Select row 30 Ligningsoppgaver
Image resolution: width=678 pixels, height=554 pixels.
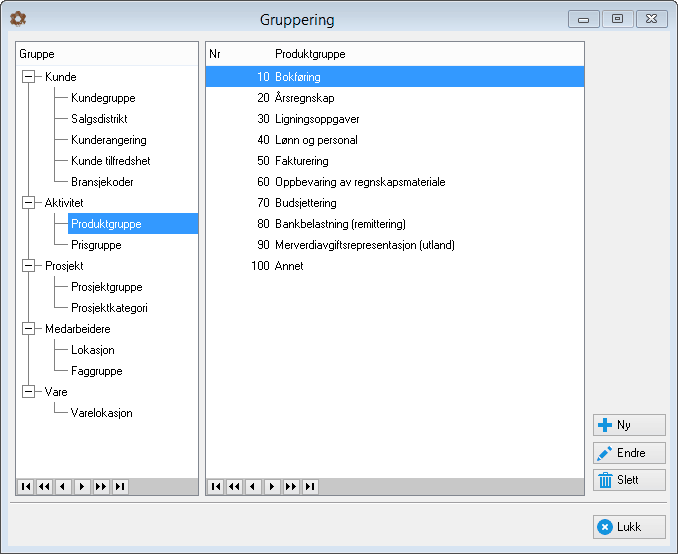(x=395, y=118)
